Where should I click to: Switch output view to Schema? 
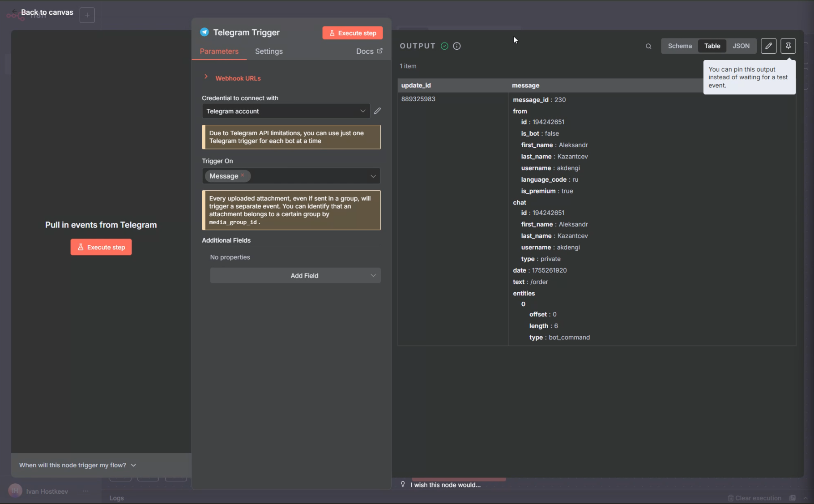tap(680, 46)
